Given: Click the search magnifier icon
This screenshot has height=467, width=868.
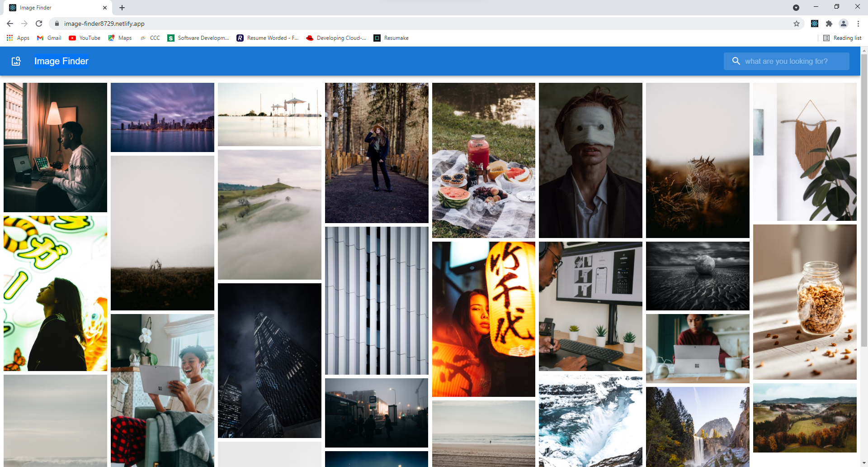Looking at the screenshot, I should tap(736, 61).
